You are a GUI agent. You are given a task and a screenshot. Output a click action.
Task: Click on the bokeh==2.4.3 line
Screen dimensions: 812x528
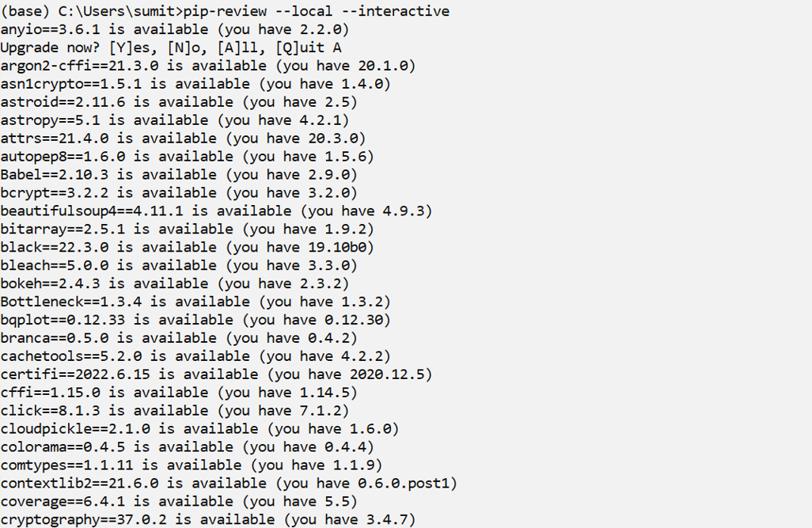pos(174,284)
